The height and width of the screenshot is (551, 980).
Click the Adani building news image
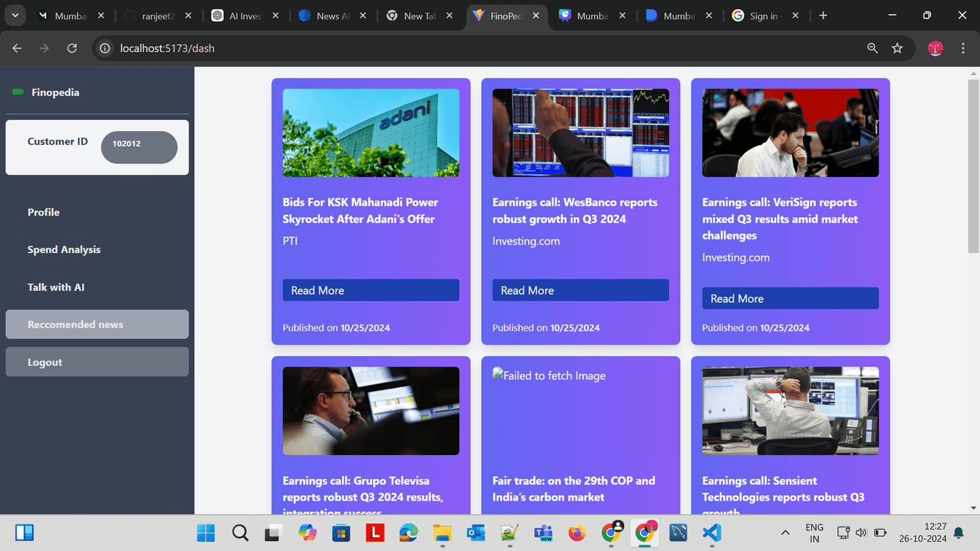tap(371, 133)
